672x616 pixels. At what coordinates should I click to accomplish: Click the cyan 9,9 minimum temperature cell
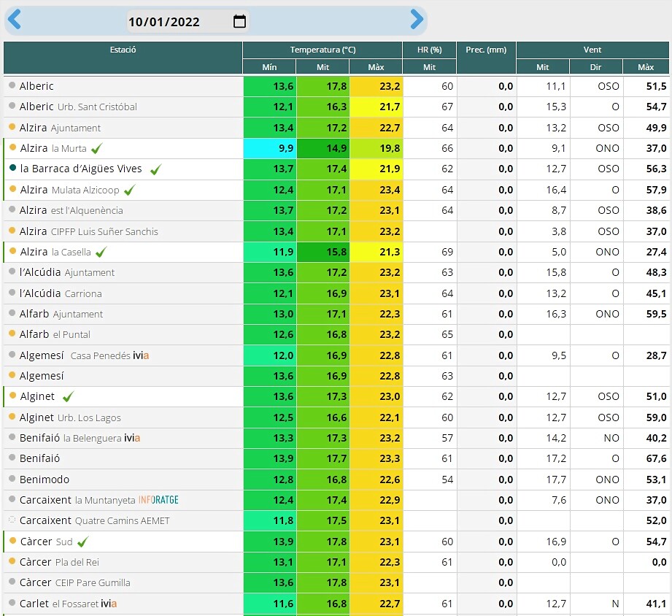pos(269,148)
